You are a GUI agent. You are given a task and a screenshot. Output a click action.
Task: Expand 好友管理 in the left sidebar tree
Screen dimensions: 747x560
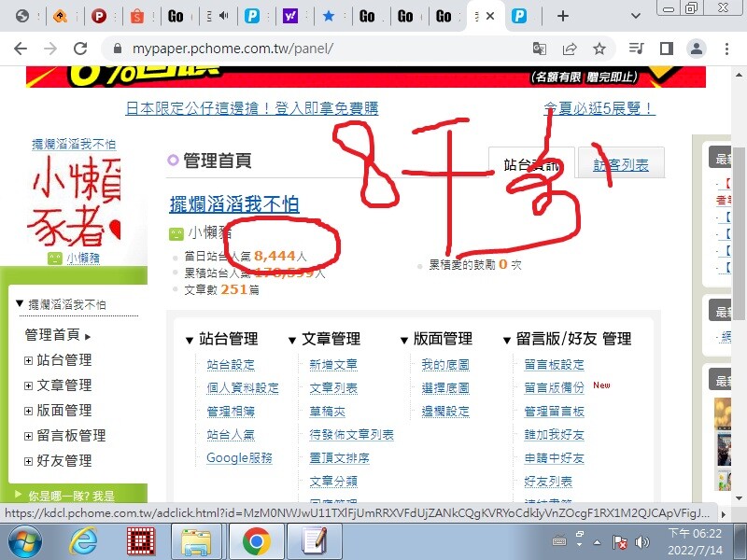(28, 461)
